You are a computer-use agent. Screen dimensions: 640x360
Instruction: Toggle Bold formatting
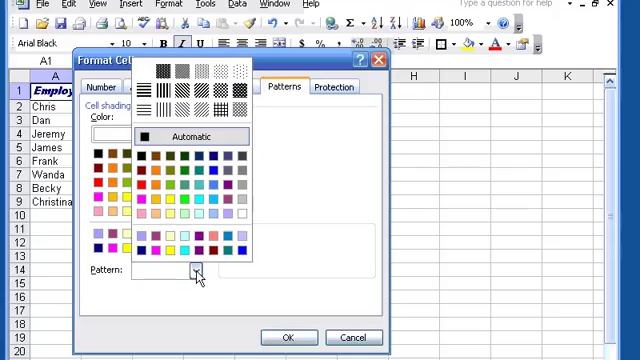click(163, 44)
